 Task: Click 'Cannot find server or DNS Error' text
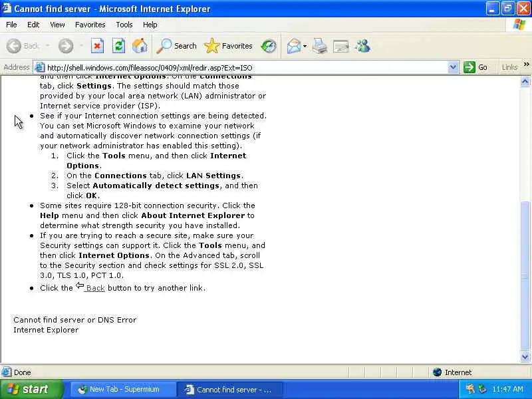[74, 320]
